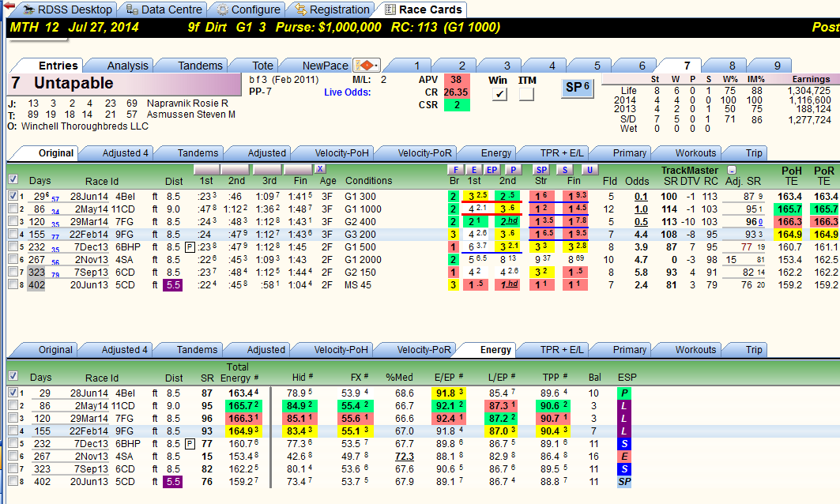Toggle the Win checkbox
Image resolution: width=840 pixels, height=504 pixels.
[499, 94]
